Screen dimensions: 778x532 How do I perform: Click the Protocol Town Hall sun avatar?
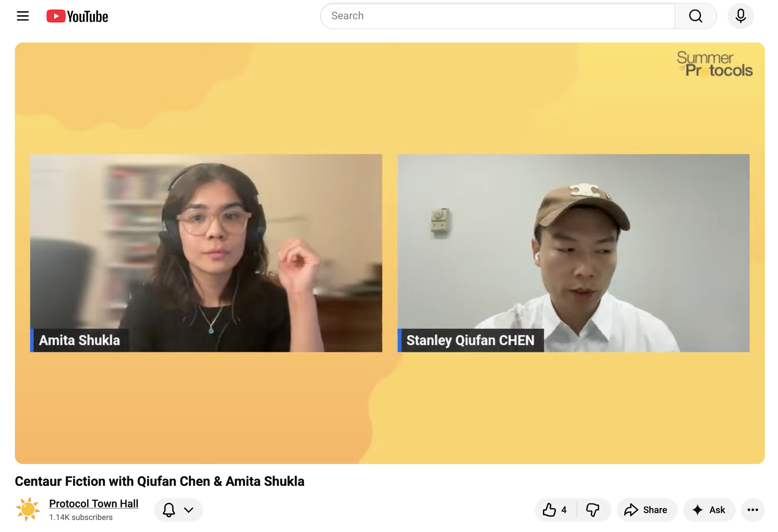(28, 509)
